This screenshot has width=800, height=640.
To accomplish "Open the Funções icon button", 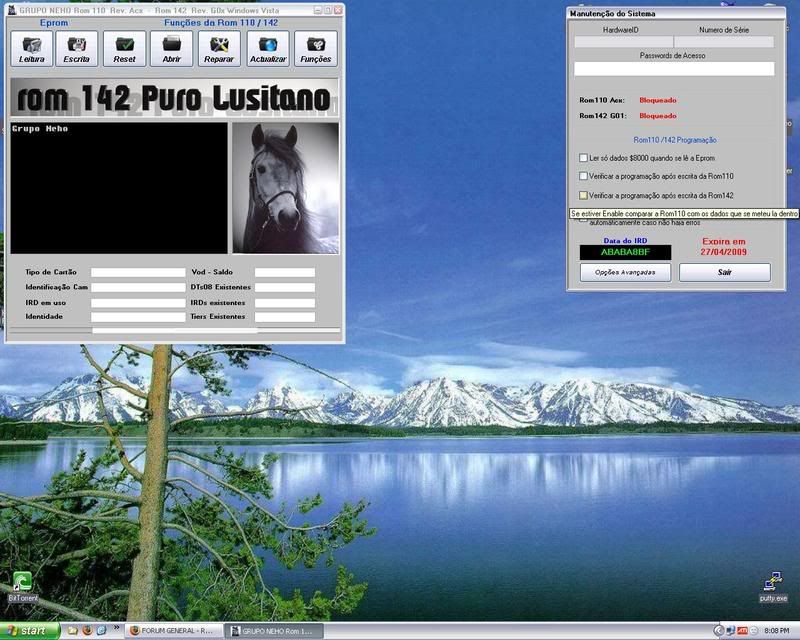I will pos(315,48).
